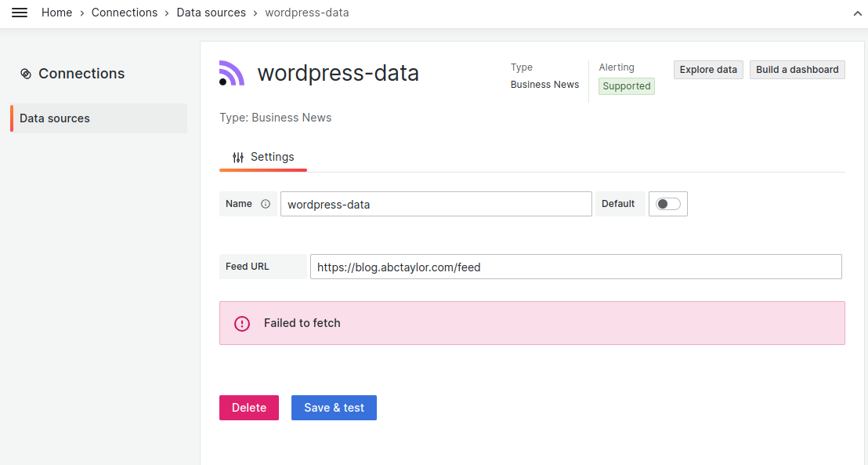Click the Supported alerting badge
This screenshot has width=868, height=465.
point(627,86)
